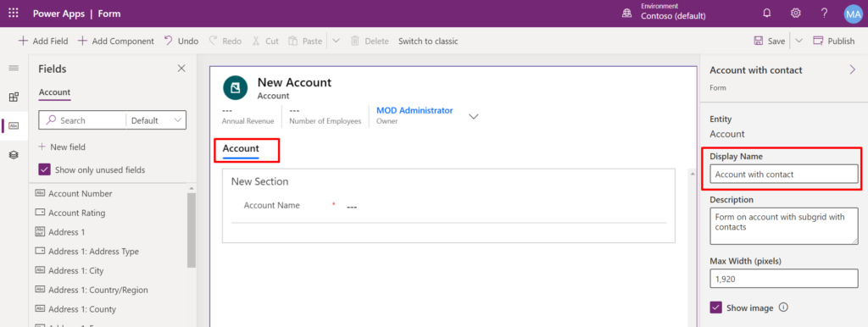
Task: Click the Show image info icon
Action: 782,308
